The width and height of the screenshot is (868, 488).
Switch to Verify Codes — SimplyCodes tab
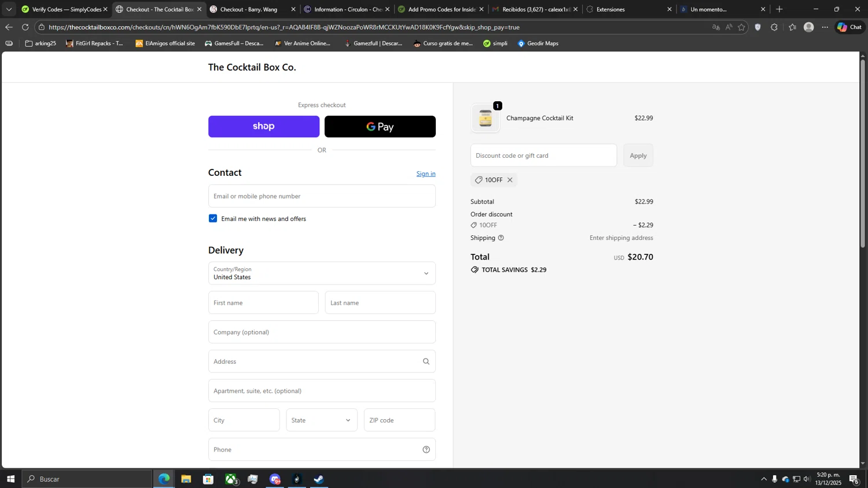coord(64,9)
